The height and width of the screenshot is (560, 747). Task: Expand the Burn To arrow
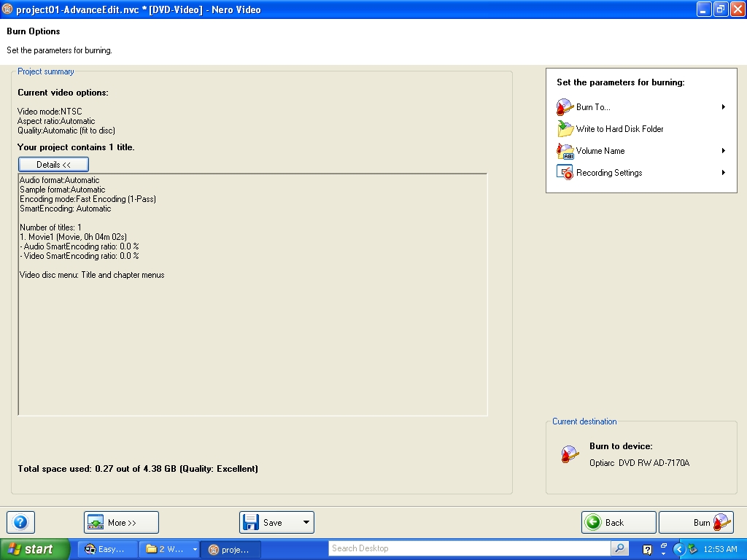[x=723, y=107]
